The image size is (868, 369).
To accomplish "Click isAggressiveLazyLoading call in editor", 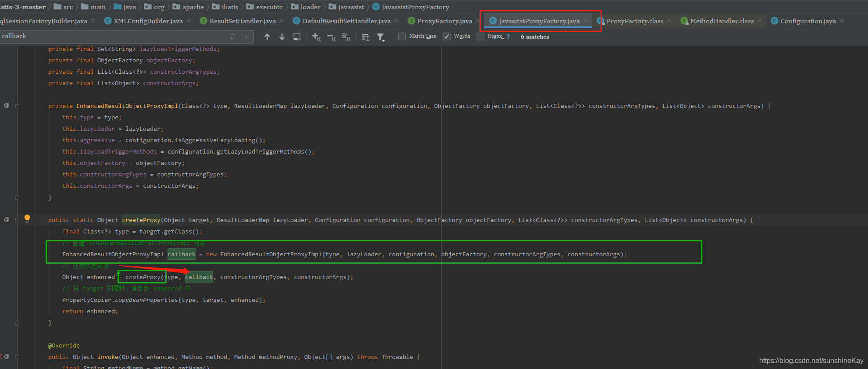I will click(215, 140).
